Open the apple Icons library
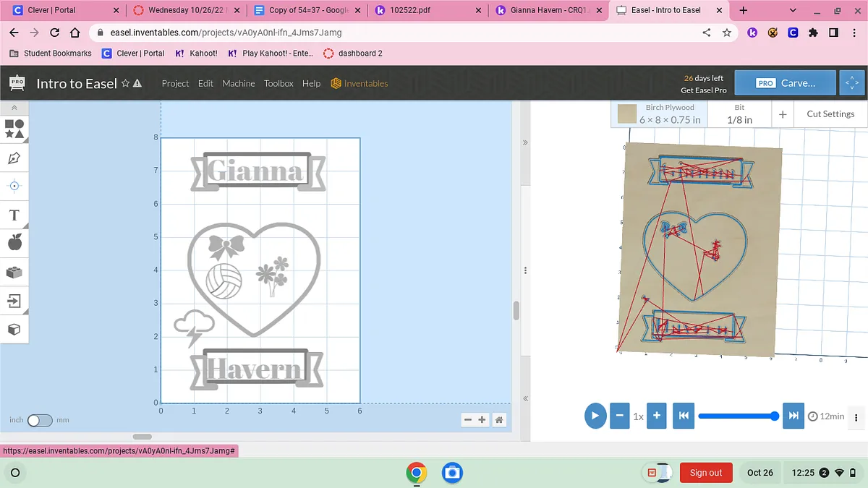868x488 pixels. point(14,243)
